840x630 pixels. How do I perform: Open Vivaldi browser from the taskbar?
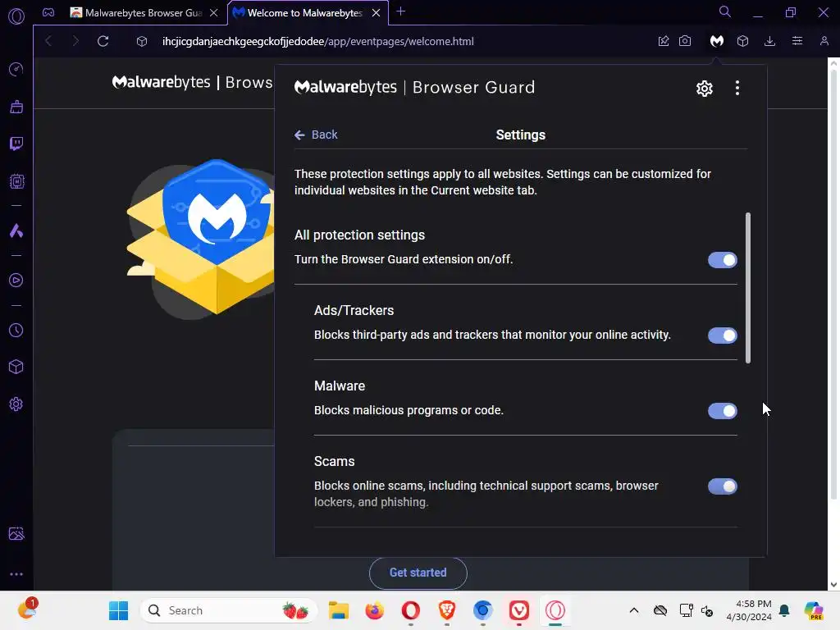(519, 610)
